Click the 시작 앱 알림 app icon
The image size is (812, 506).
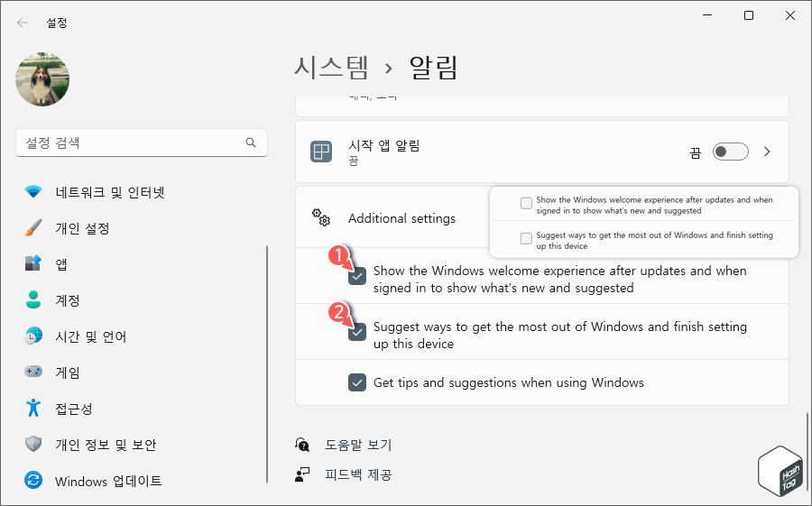point(321,152)
